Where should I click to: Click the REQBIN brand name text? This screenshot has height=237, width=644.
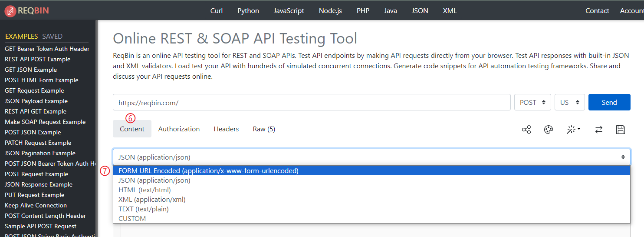click(x=33, y=11)
